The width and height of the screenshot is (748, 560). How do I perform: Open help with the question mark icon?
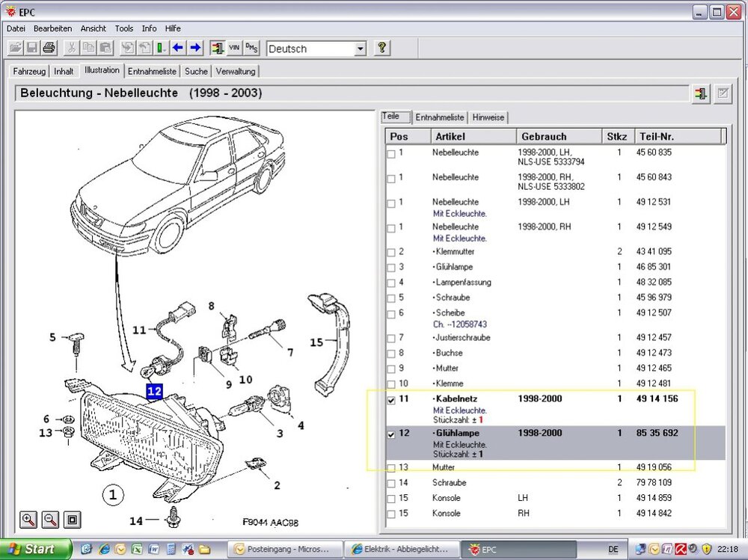tap(381, 48)
